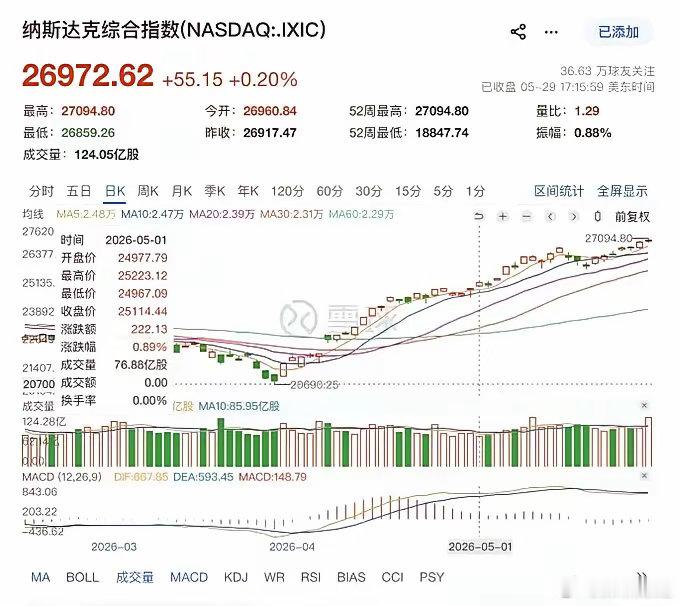Select the RSI indicator

tap(311, 577)
